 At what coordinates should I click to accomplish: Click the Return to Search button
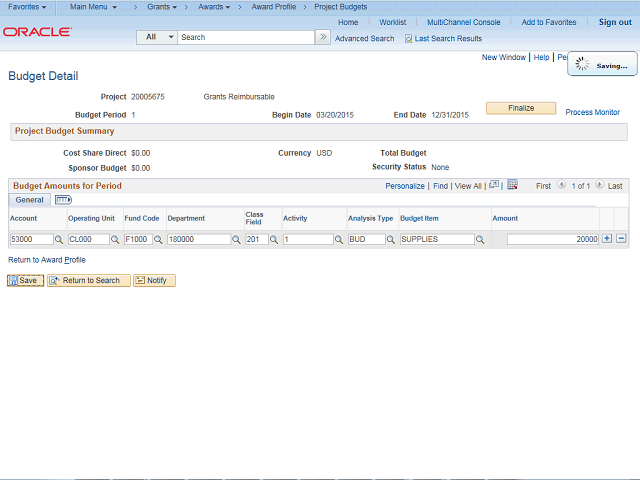89,280
